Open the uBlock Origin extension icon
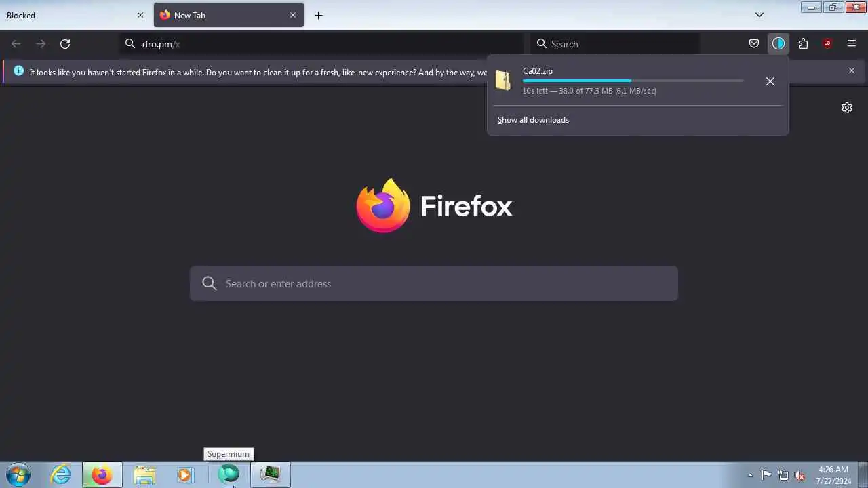This screenshot has width=868, height=488. pyautogui.click(x=827, y=44)
